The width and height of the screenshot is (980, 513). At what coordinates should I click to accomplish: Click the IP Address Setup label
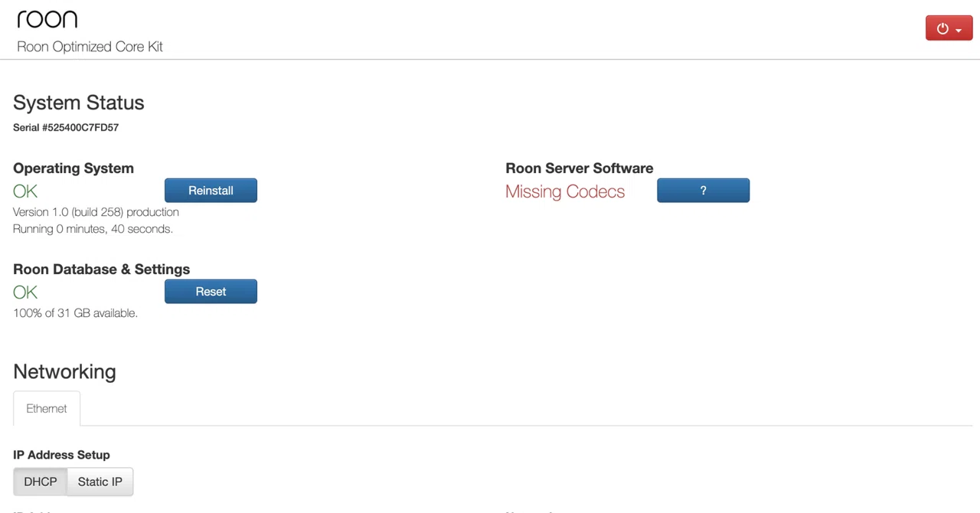[x=61, y=455]
